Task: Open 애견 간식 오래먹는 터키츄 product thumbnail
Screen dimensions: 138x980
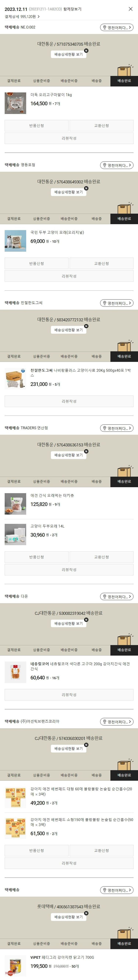Action: [x=16, y=504]
